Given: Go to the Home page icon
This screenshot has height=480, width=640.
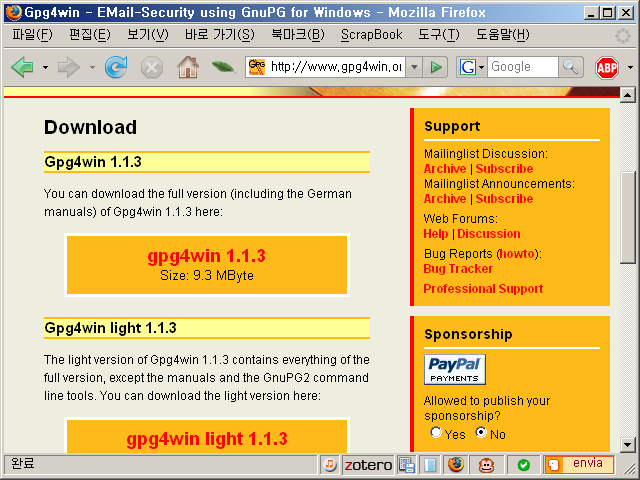Looking at the screenshot, I should [x=188, y=67].
